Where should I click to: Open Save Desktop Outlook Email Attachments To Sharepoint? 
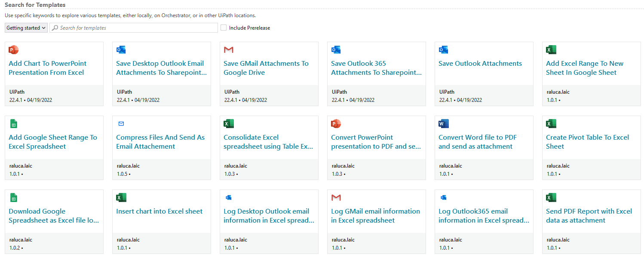162,68
